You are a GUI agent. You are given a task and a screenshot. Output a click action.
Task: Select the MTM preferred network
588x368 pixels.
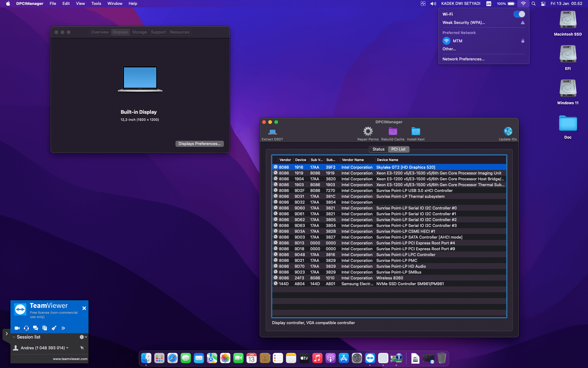tap(458, 41)
